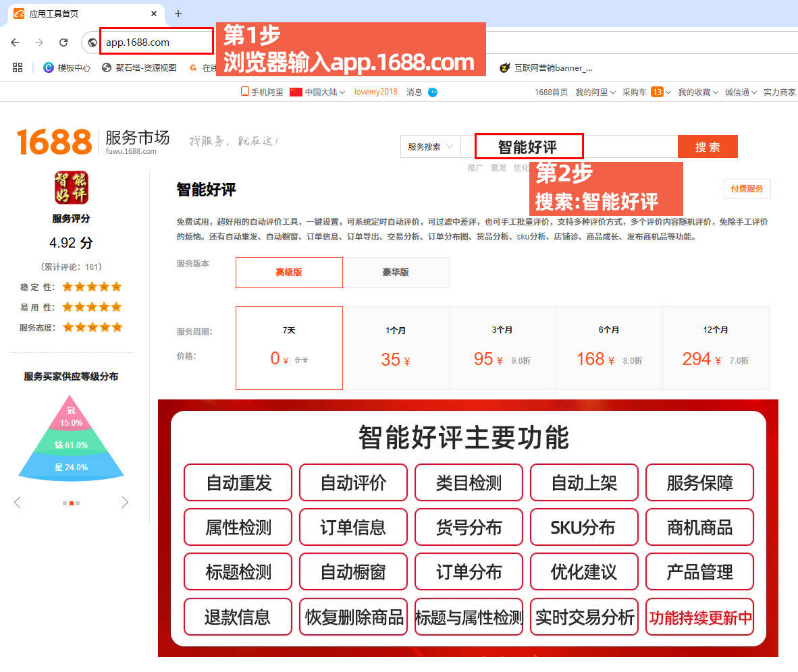798x672 pixels.
Task: Open the 付费服务 button
Action: pyautogui.click(x=747, y=189)
